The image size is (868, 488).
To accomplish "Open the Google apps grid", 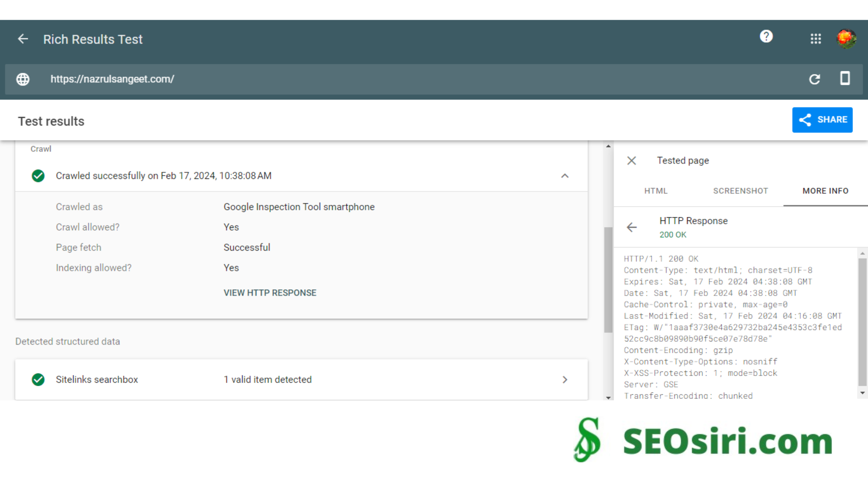I will 816,39.
